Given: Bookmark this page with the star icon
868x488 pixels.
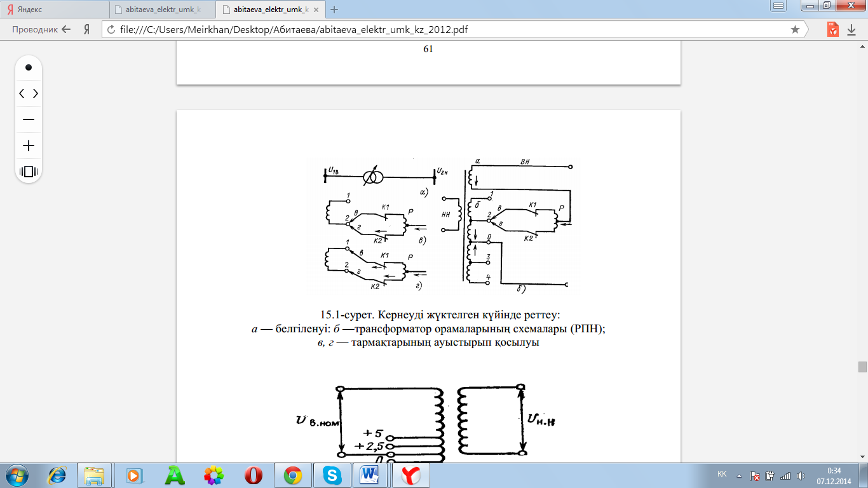Looking at the screenshot, I should coord(795,29).
